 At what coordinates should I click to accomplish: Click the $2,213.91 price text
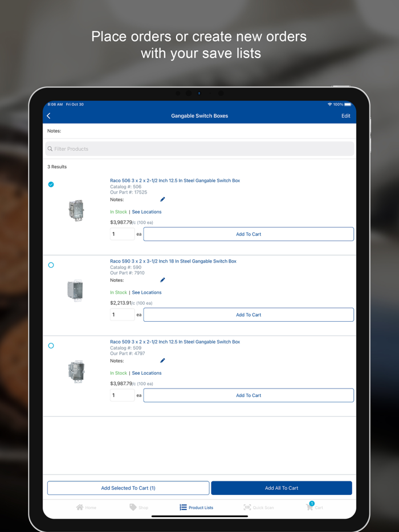point(121,303)
